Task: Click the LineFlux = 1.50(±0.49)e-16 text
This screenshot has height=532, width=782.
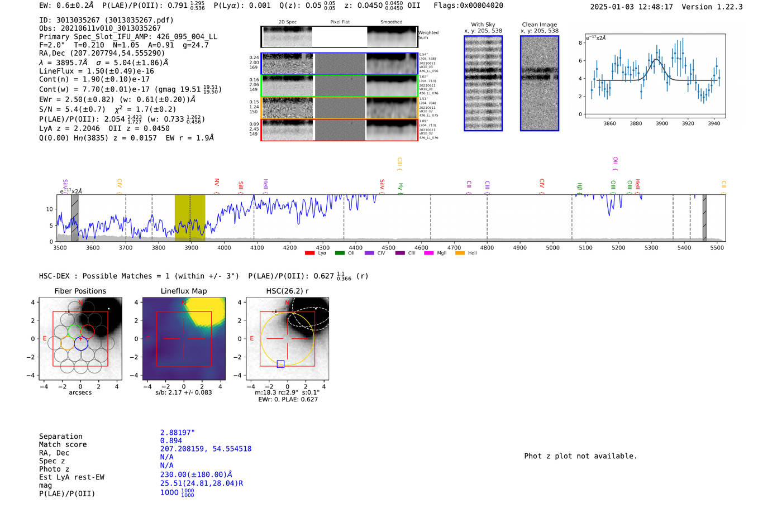Action: tap(97, 71)
